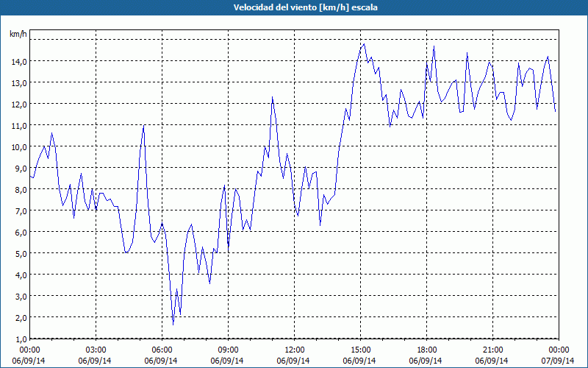This screenshot has height=368, width=588.
Task: Click the "06/09/14" date under 18:00
Action: (426, 361)
